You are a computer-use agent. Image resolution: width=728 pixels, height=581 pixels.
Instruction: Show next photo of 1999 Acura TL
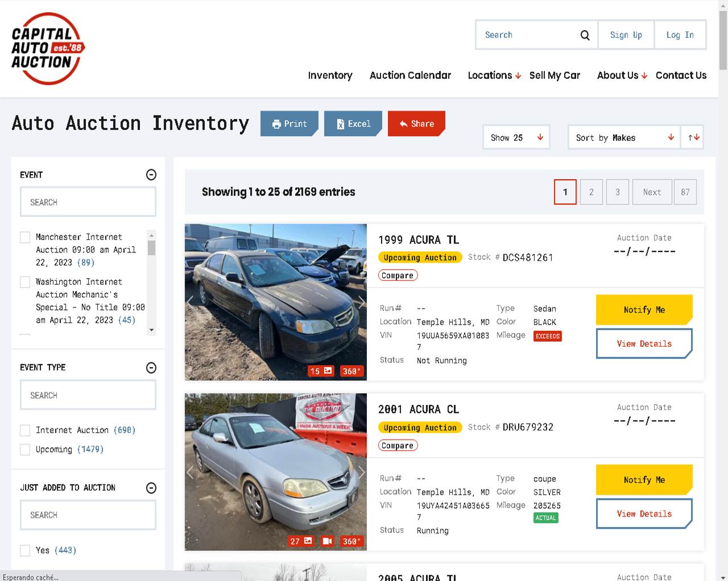[361, 302]
